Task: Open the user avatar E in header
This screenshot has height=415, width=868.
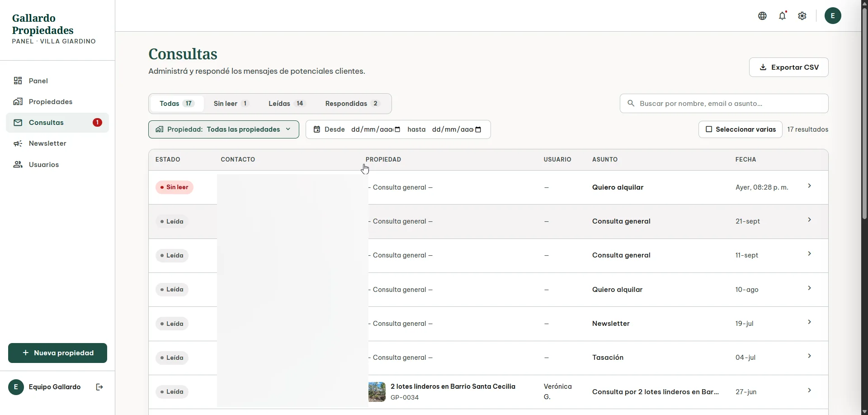Action: click(833, 16)
